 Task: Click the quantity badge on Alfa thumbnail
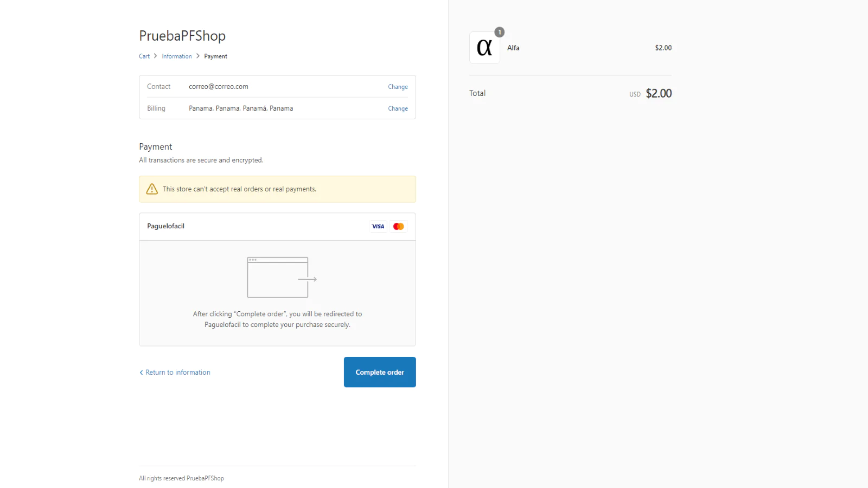[x=500, y=32]
